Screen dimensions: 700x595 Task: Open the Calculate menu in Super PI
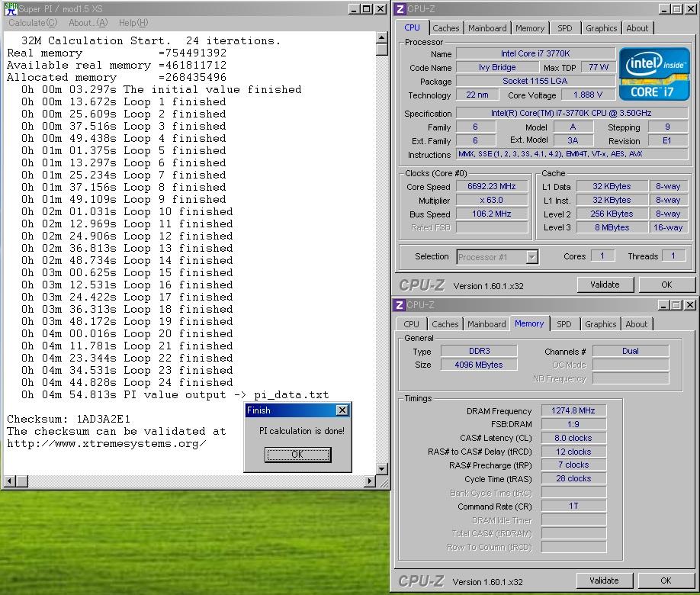pyautogui.click(x=33, y=23)
